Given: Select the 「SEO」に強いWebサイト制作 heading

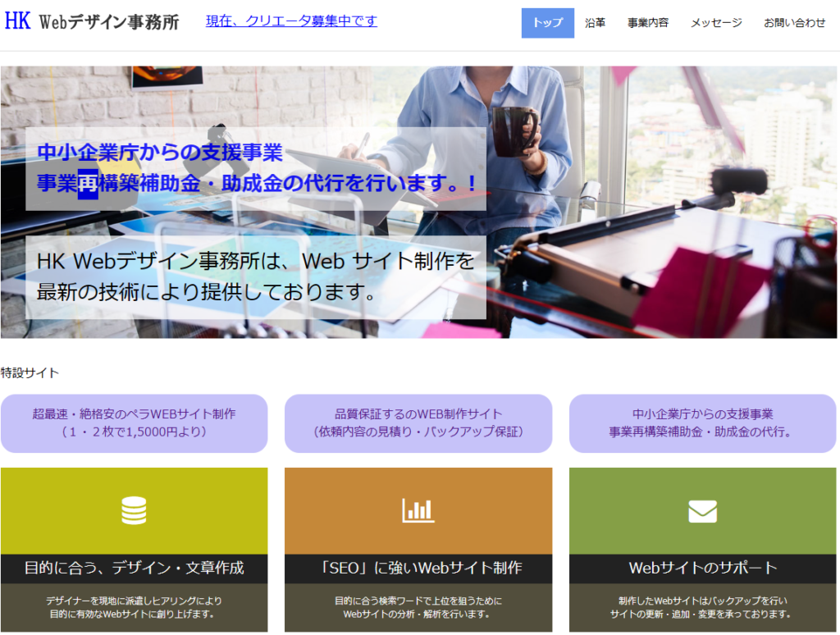Looking at the screenshot, I should click(x=418, y=568).
